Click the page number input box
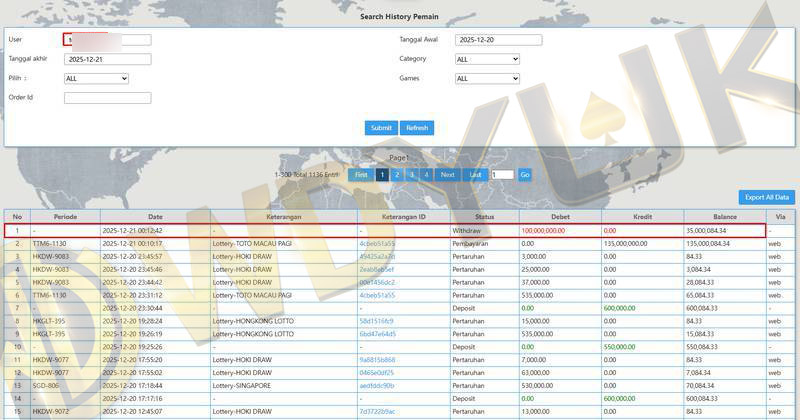 pyautogui.click(x=502, y=175)
